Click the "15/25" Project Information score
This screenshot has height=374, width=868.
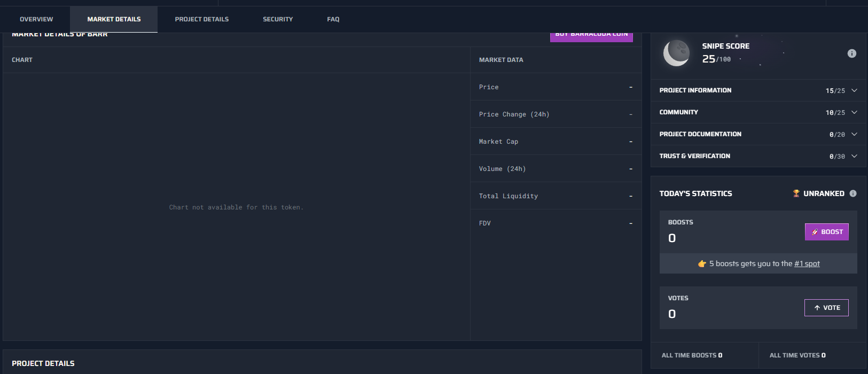pyautogui.click(x=835, y=91)
